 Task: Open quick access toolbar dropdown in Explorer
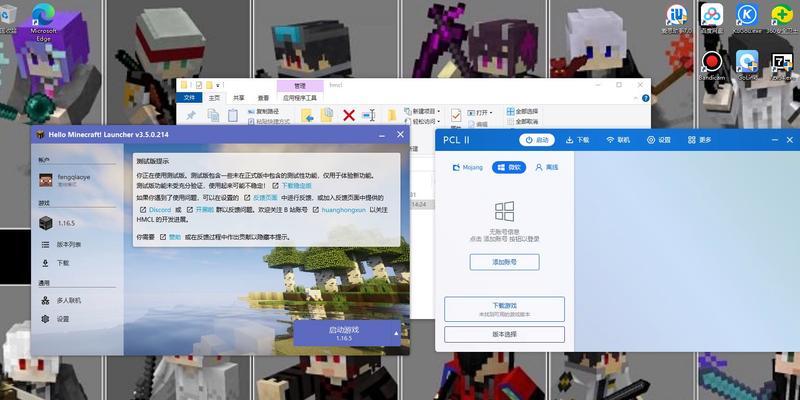218,85
